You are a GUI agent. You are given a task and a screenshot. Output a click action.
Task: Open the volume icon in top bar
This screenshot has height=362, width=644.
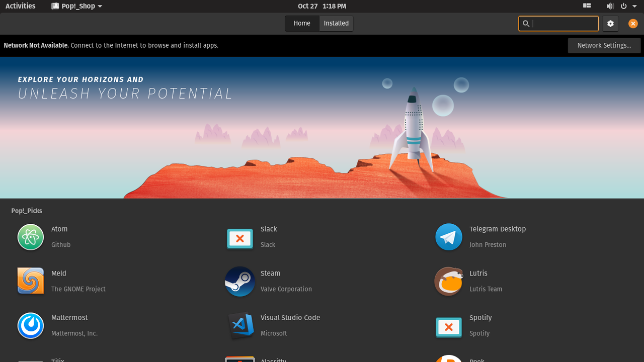(x=610, y=6)
